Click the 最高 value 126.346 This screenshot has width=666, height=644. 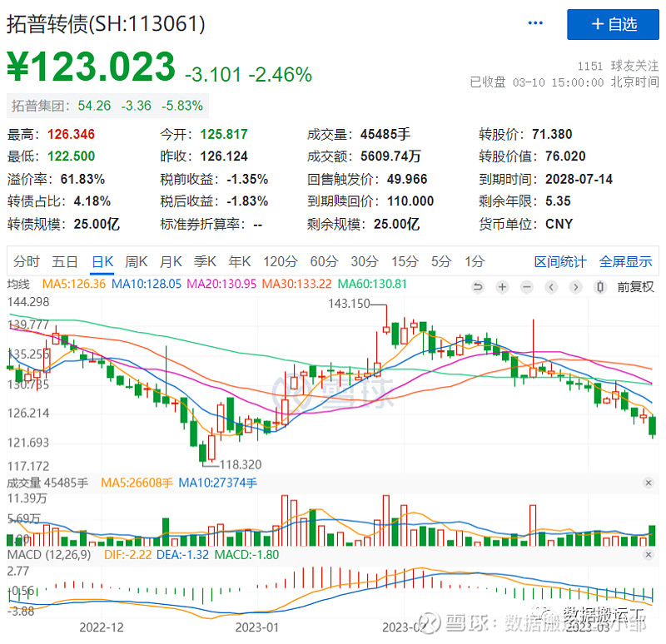click(x=71, y=134)
